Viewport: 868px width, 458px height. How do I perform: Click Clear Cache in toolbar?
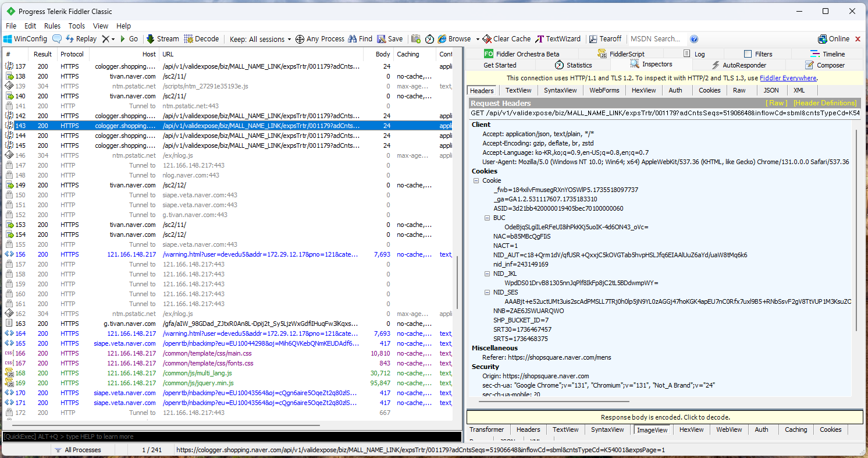[506, 39]
